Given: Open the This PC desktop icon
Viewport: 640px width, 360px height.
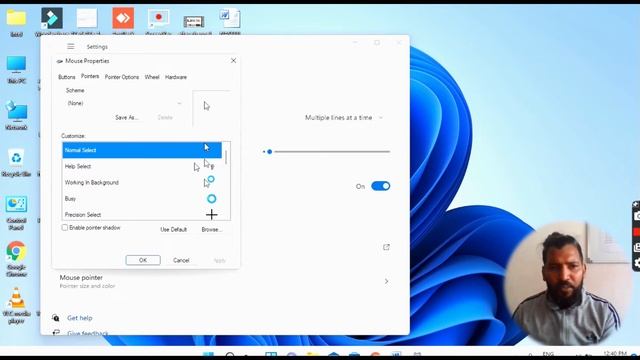Looking at the screenshot, I should coord(16,69).
